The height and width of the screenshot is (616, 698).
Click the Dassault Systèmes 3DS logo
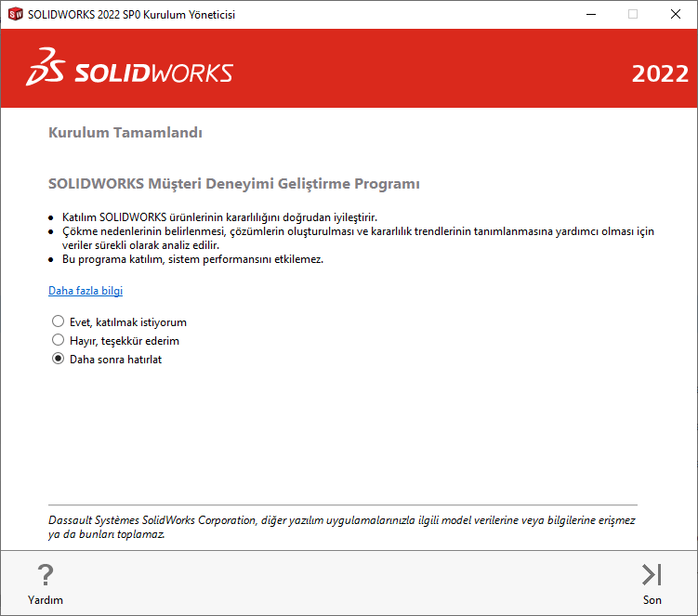pos(44,70)
